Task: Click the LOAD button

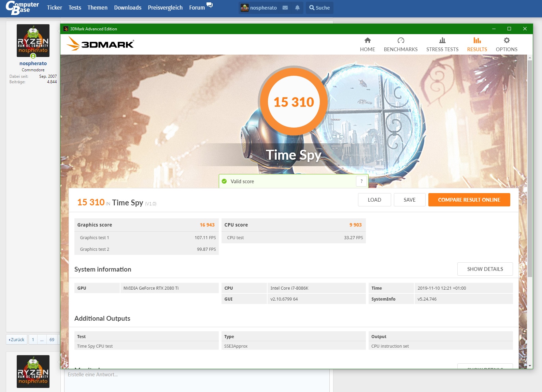Action: 374,200
